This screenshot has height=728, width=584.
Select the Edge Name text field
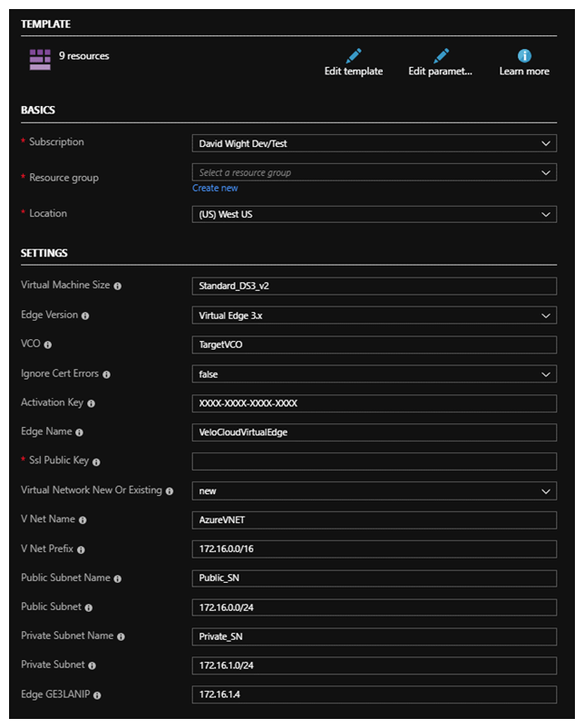tap(374, 432)
